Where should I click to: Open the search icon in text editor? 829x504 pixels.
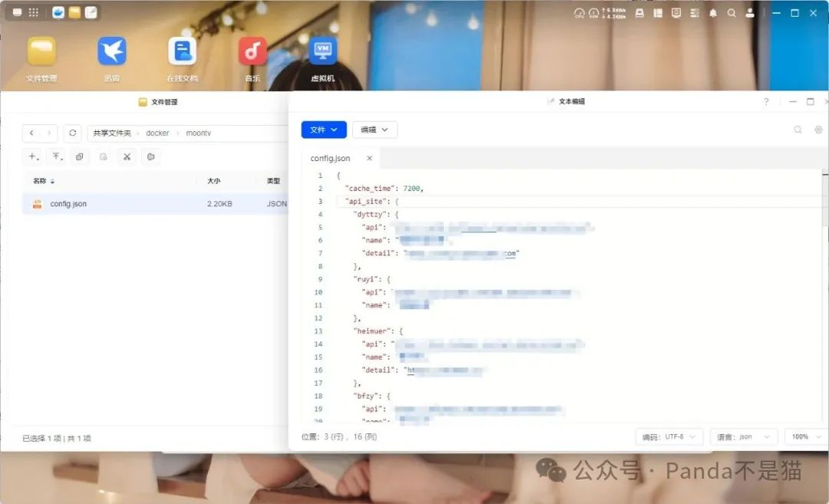798,130
